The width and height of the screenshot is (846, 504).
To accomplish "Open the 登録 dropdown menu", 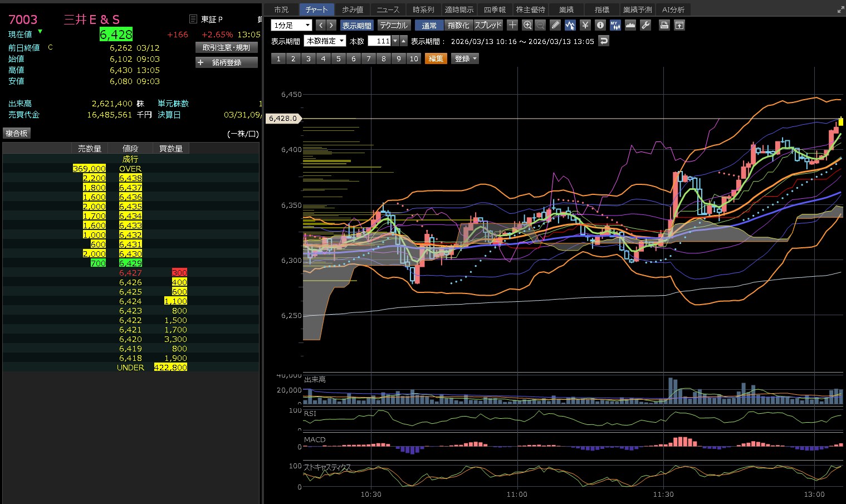I will 465,58.
